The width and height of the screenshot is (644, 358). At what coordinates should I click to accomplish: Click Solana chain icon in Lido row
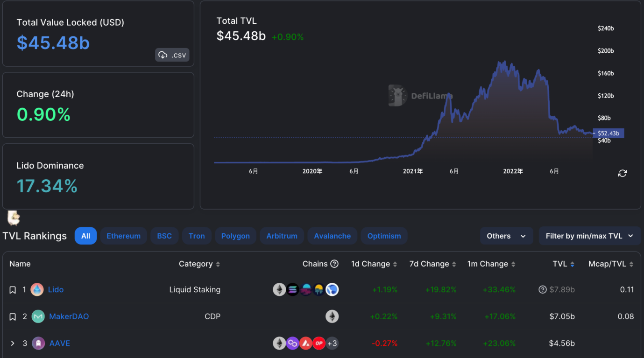click(293, 289)
